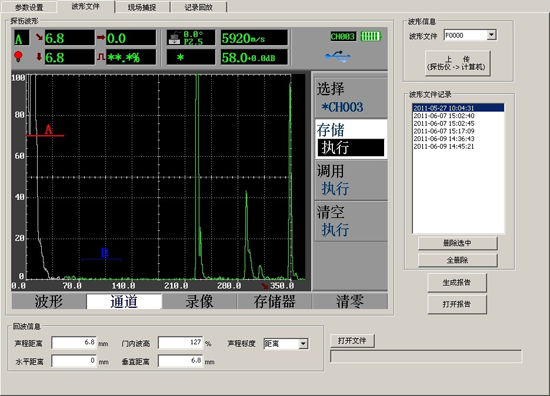Select the 存储器 menu item

tap(275, 301)
